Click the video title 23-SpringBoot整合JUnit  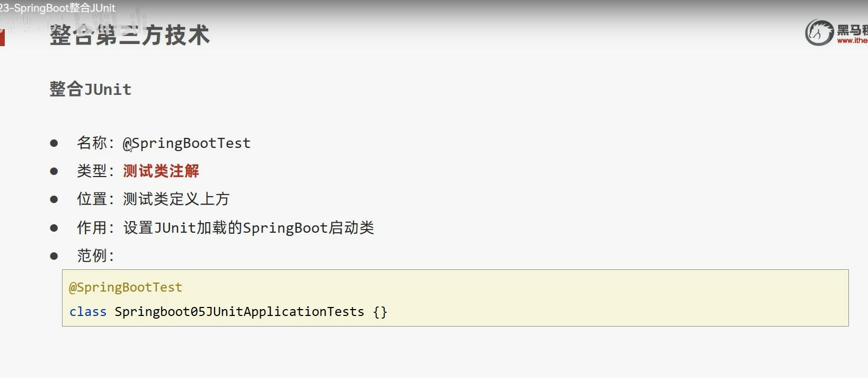click(x=57, y=8)
